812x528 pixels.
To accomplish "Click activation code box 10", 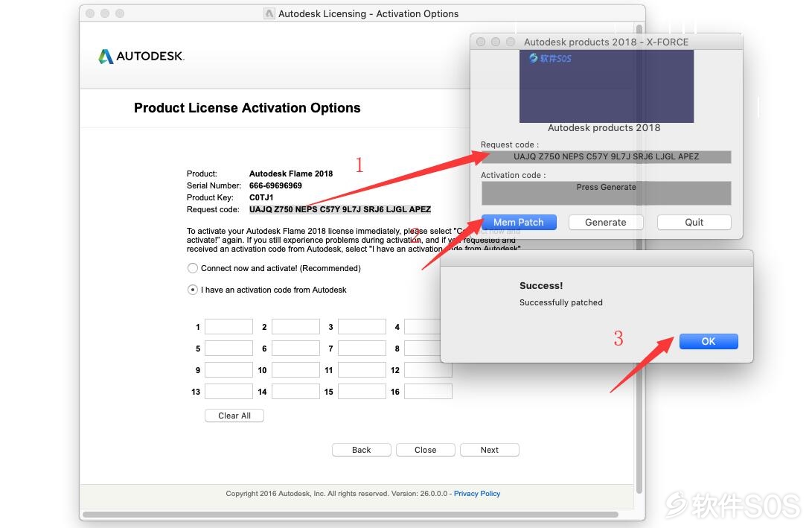I will click(x=295, y=370).
